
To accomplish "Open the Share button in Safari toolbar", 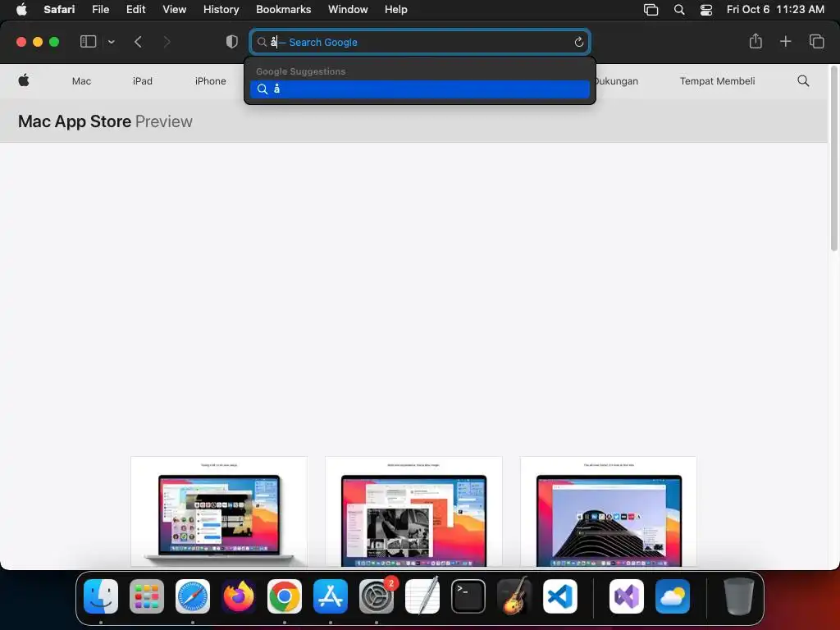I will (x=756, y=41).
